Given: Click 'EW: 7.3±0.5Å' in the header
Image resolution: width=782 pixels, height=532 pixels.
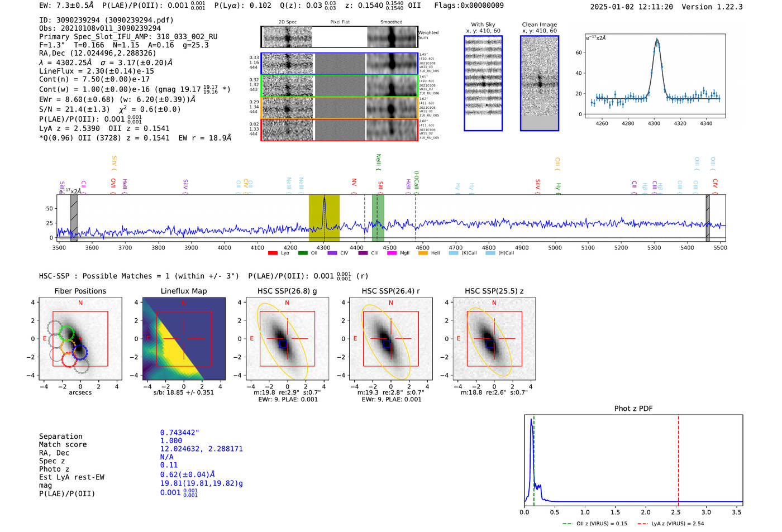Looking at the screenshot, I should click(x=66, y=6).
